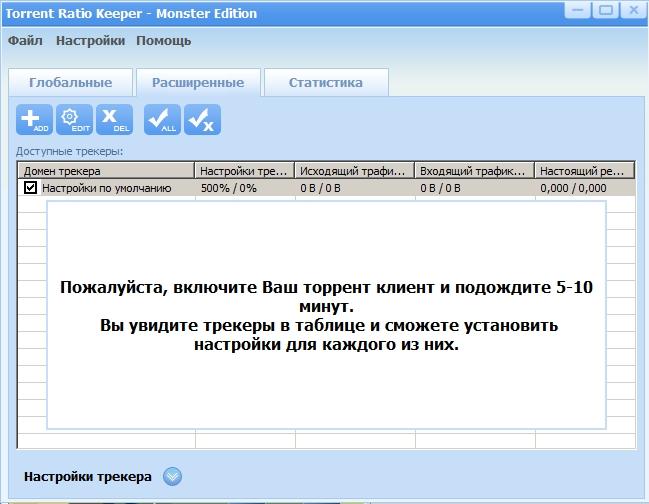Viewport: 649px width, 504px height.
Task: Toggle the Настройки по умолчанию checkbox
Action: (30, 188)
